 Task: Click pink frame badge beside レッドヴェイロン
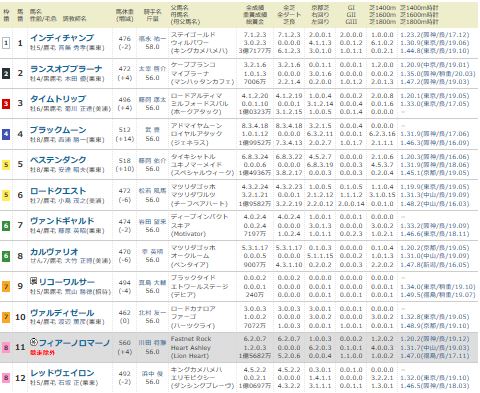6,378
